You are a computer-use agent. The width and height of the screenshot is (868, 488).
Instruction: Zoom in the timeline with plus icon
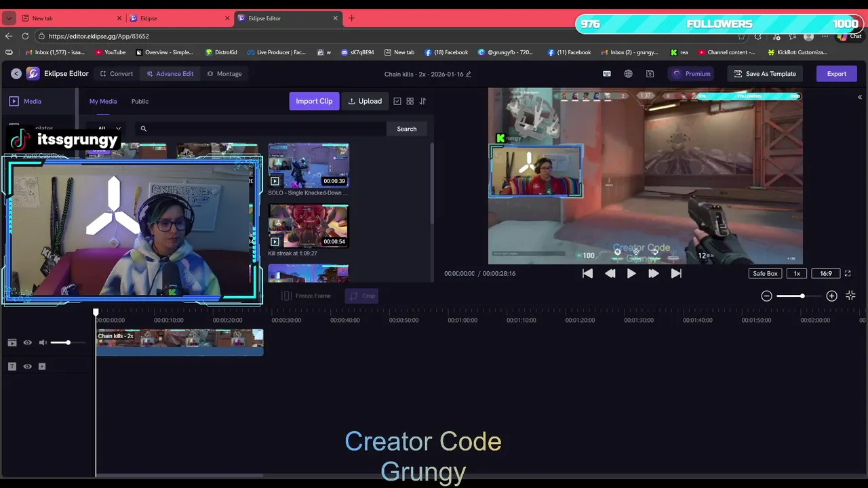[x=831, y=296]
